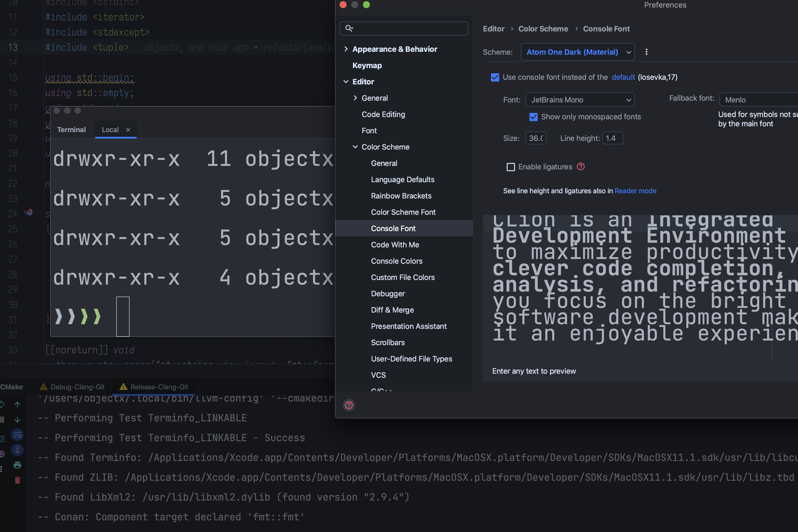Viewport: 798px width, 532px height.
Task: Toggle soft-wrap in the CMake output panel
Action: pos(17,435)
